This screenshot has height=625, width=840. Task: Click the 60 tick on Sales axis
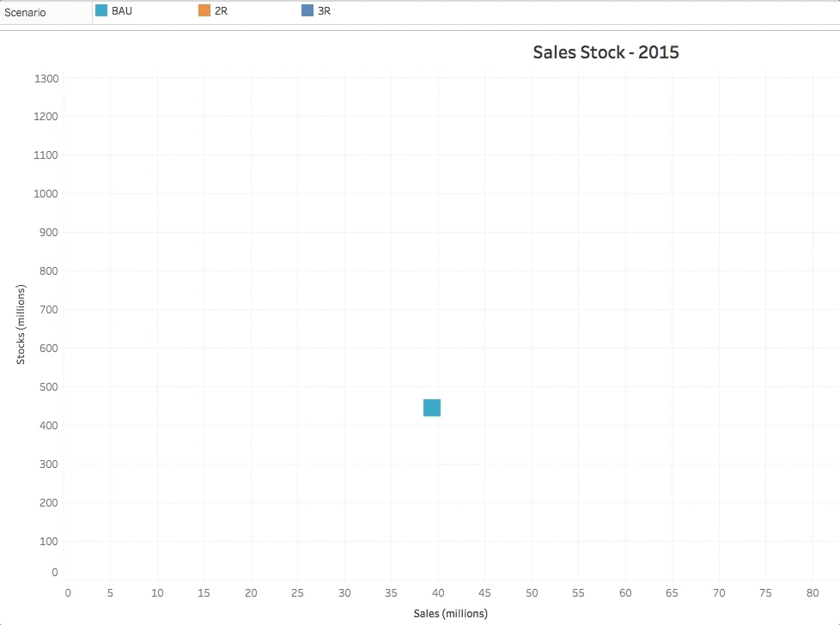624,593
